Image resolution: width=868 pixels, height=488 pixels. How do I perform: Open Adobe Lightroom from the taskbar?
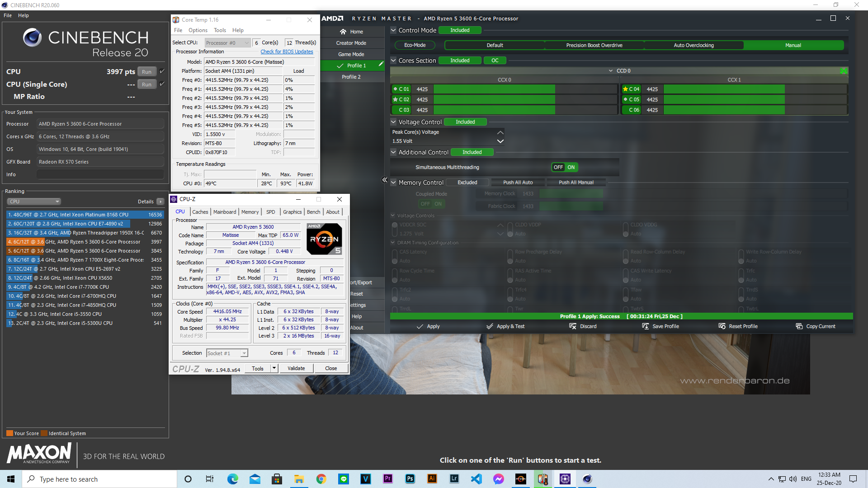coord(454,479)
